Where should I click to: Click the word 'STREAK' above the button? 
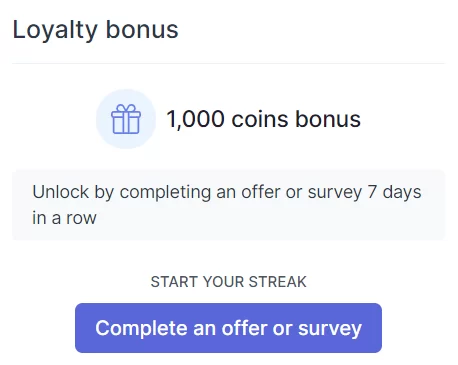(277, 282)
